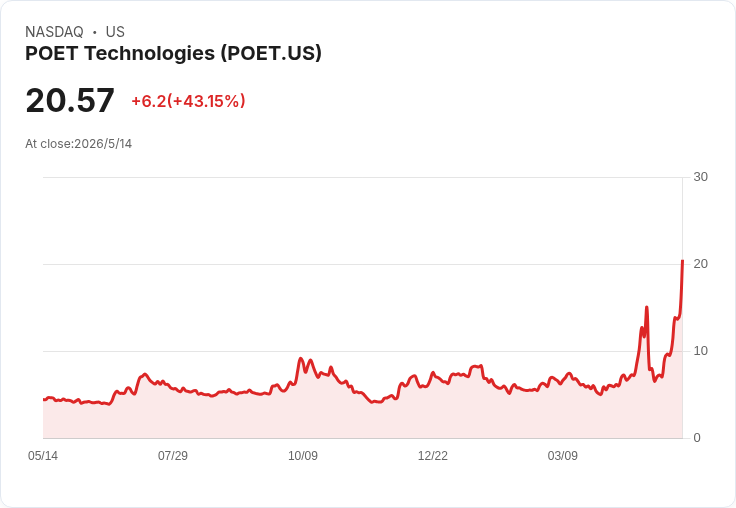Click the 07/29 x-axis date label
The width and height of the screenshot is (736, 508).
(x=173, y=455)
